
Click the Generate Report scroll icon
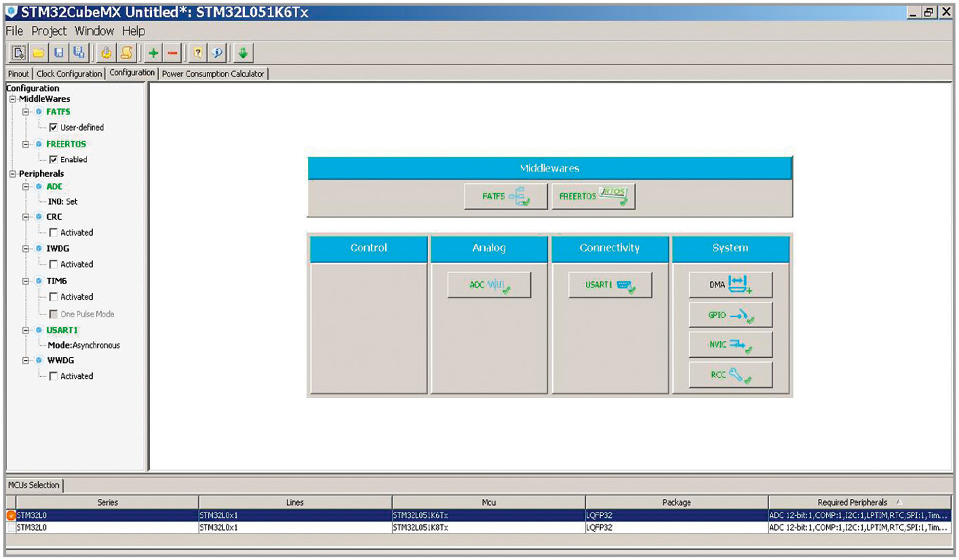(x=126, y=53)
